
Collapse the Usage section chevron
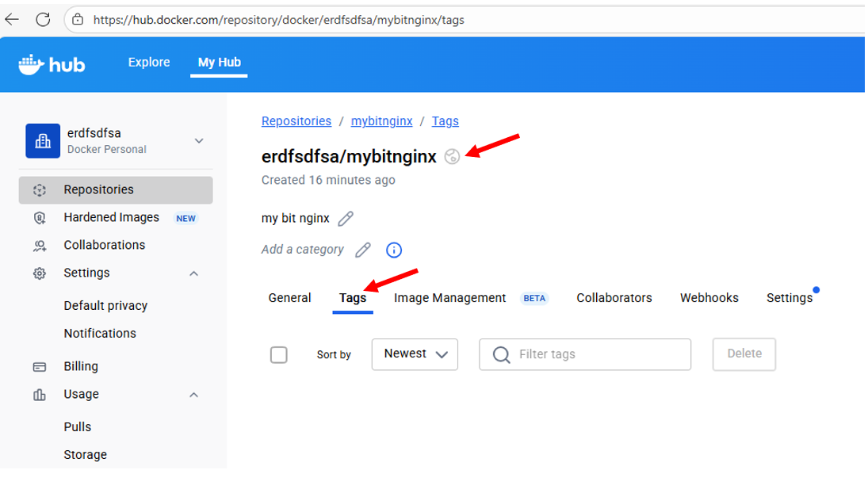point(193,395)
